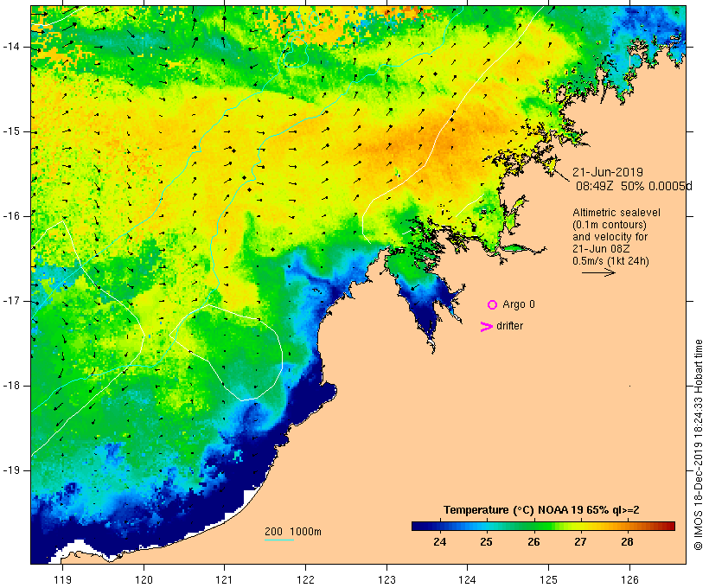Click the color bar tick label 25
The image size is (709, 588).
pos(487,542)
